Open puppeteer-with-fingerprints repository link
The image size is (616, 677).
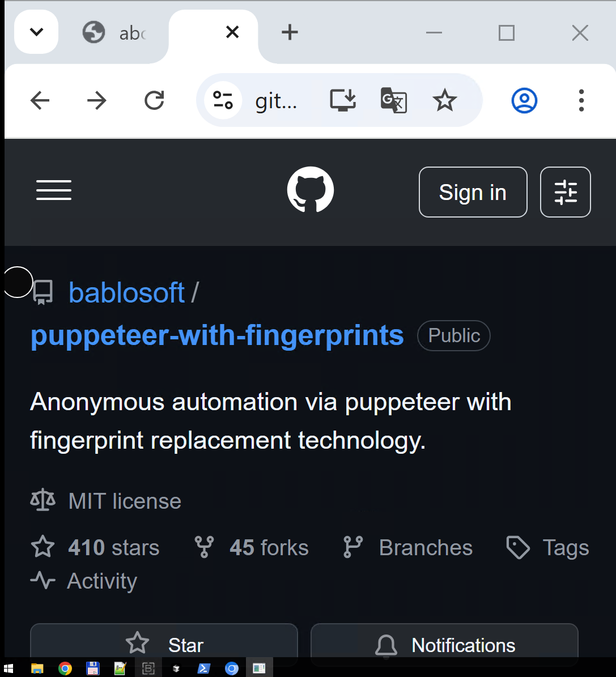click(217, 335)
